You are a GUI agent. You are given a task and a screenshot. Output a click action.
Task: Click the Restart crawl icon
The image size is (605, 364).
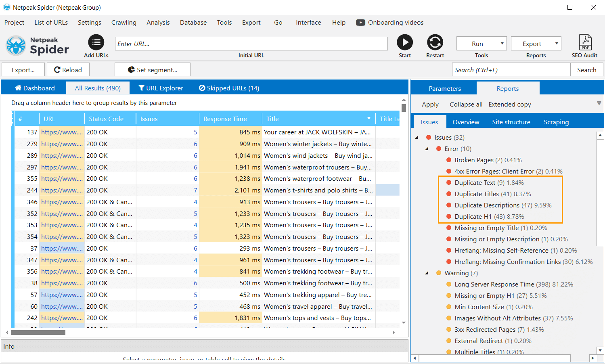click(x=435, y=42)
